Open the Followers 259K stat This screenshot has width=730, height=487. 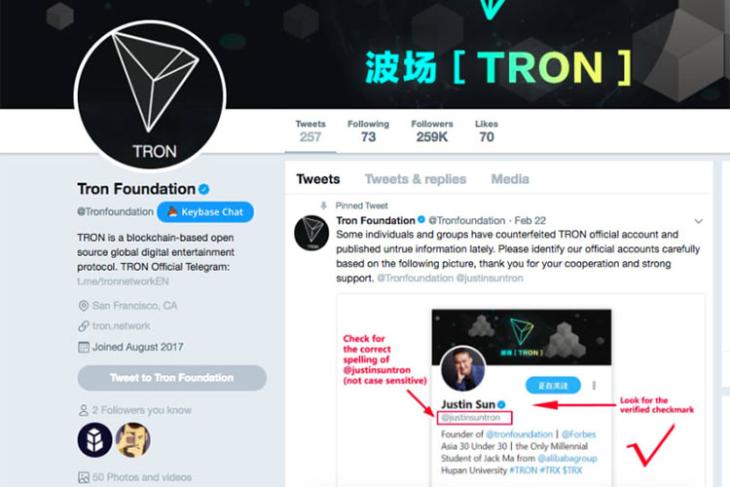tap(432, 131)
